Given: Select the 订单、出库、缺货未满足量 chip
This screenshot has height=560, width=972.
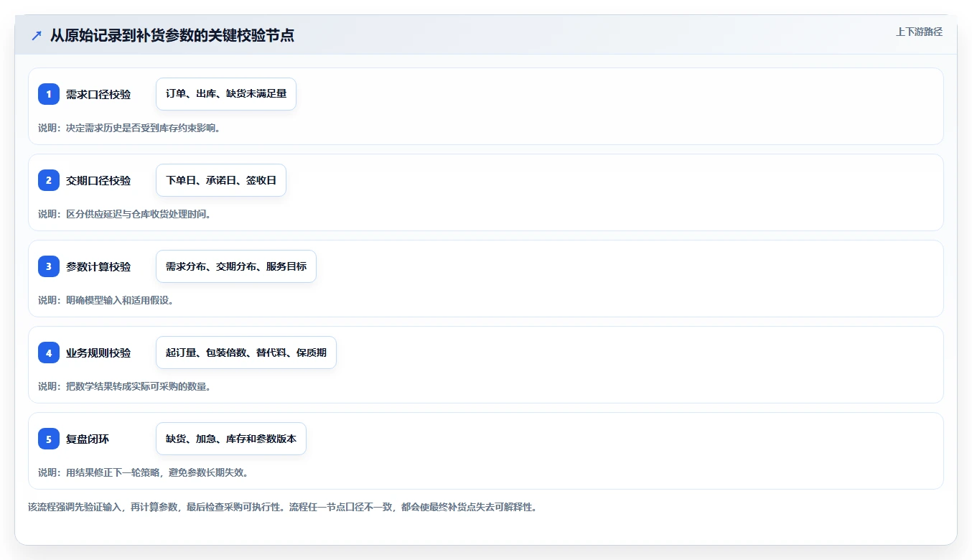Looking at the screenshot, I should click(226, 94).
